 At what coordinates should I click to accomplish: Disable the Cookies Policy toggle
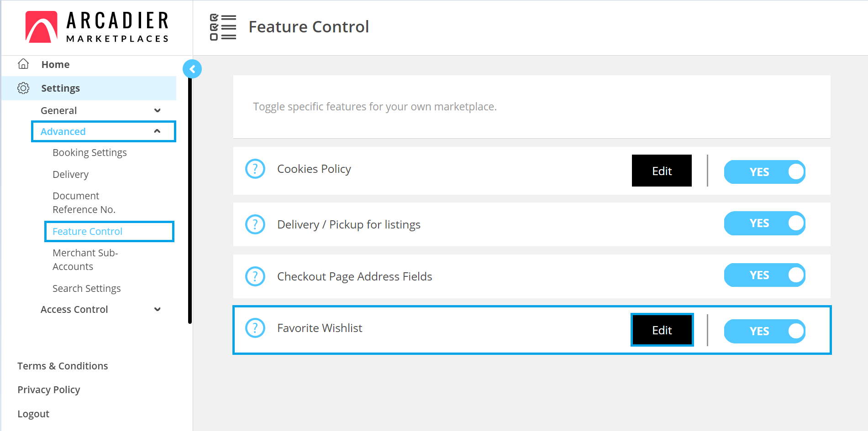pyautogui.click(x=764, y=172)
